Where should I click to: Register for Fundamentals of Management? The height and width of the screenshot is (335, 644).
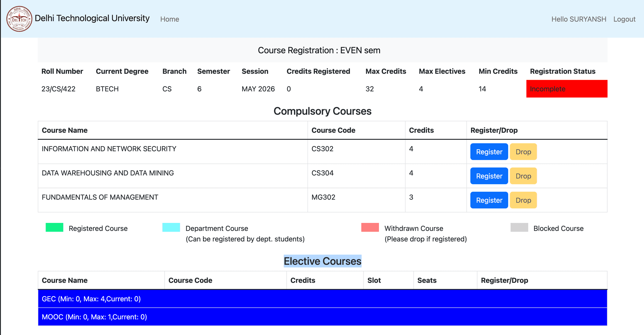click(489, 200)
